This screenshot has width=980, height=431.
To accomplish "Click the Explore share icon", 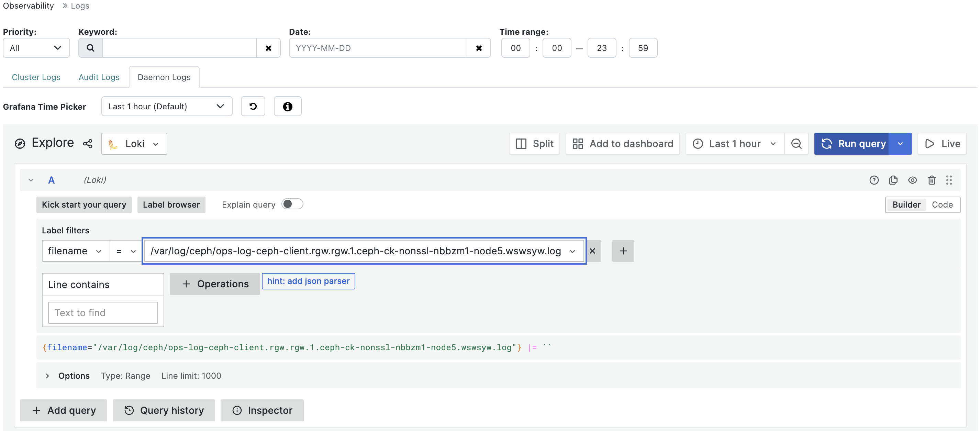I will (x=88, y=143).
